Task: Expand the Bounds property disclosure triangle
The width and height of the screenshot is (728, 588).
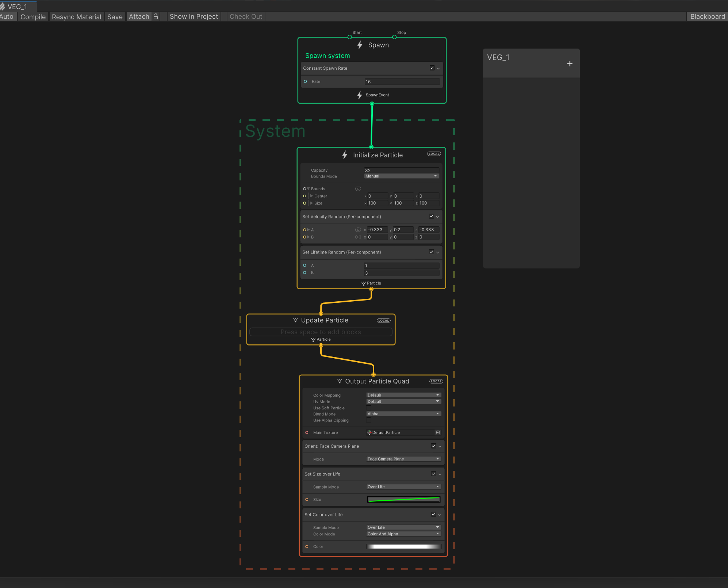Action: click(309, 189)
